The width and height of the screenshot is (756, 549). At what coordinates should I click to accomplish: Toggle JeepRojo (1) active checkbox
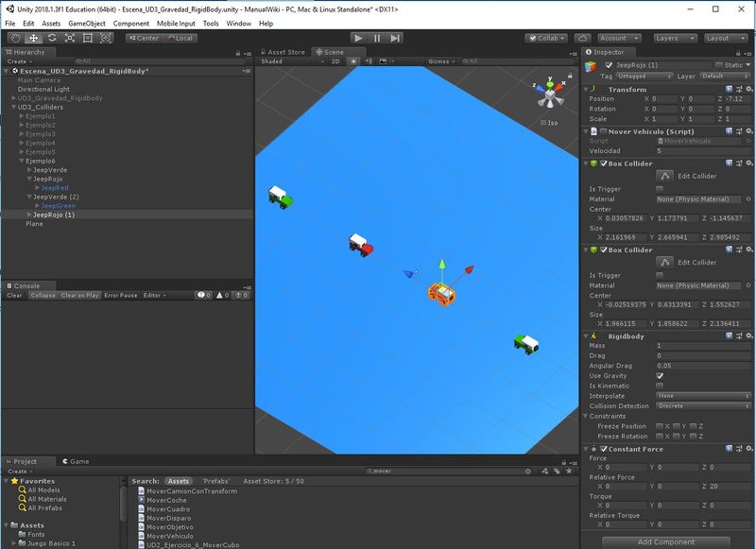pyautogui.click(x=609, y=65)
